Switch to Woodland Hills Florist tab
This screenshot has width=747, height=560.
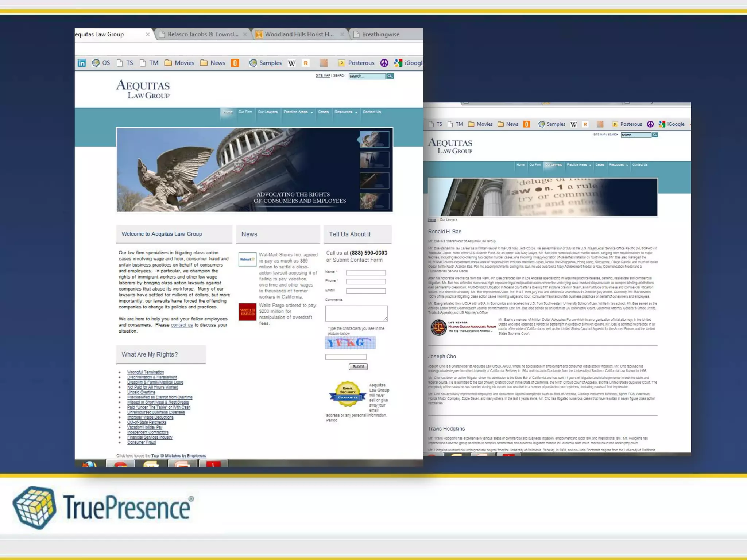coord(299,34)
